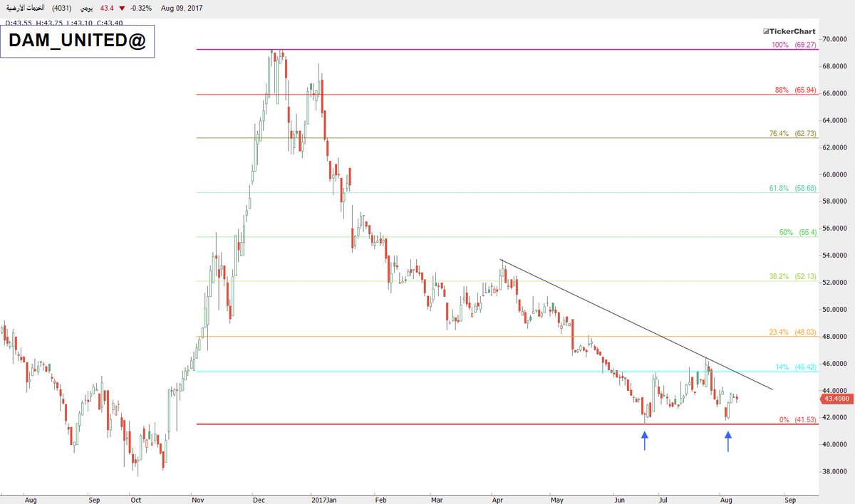Select the 76.4% (62.73) retracement label
Viewport: 855px width, 504px height.
[x=792, y=133]
